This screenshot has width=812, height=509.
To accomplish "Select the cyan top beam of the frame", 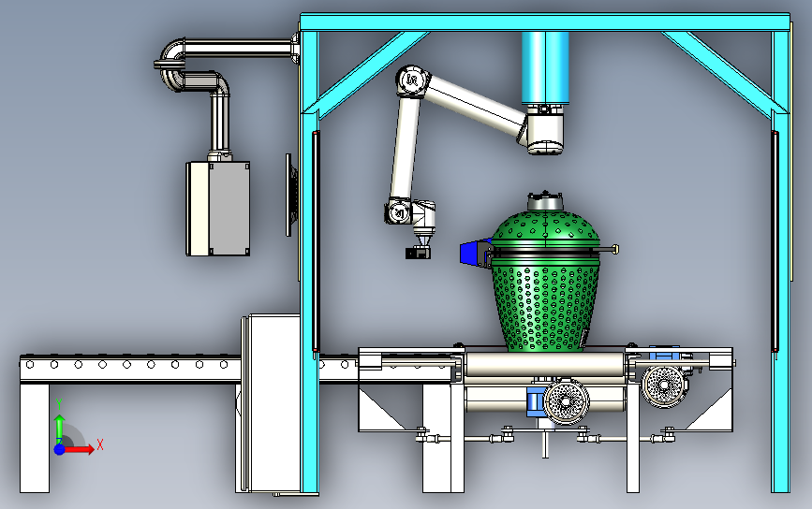I will 545,22.
